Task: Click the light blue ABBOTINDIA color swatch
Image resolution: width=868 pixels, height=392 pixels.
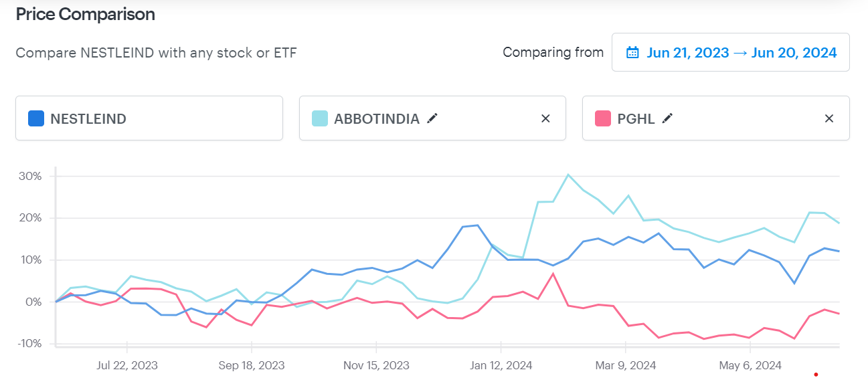Action: (320, 118)
